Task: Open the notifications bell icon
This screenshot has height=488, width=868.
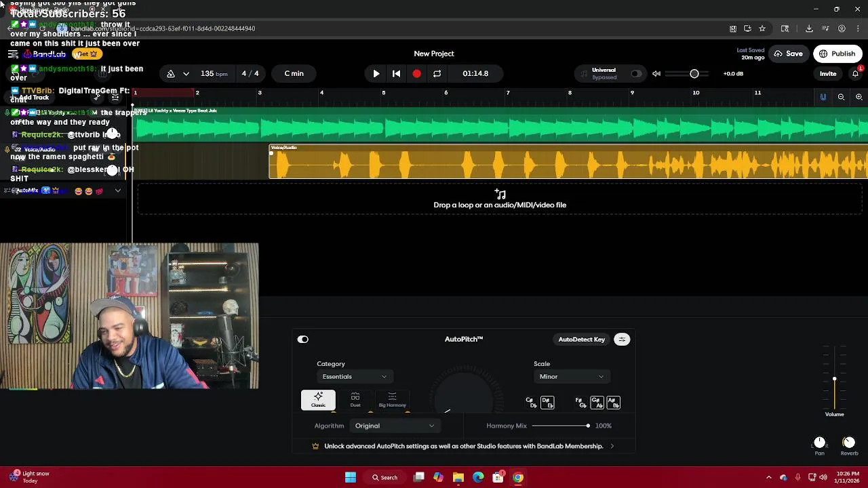Action: pos(856,73)
